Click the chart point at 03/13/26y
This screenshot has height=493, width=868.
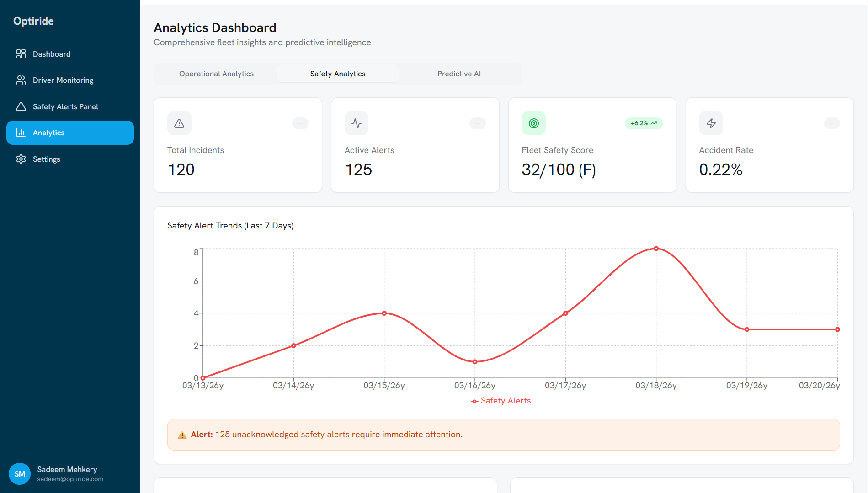203,378
